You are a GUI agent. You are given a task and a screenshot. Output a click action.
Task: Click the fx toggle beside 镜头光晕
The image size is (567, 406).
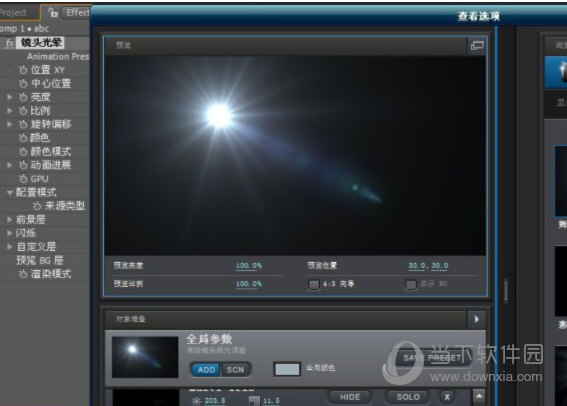pos(10,43)
